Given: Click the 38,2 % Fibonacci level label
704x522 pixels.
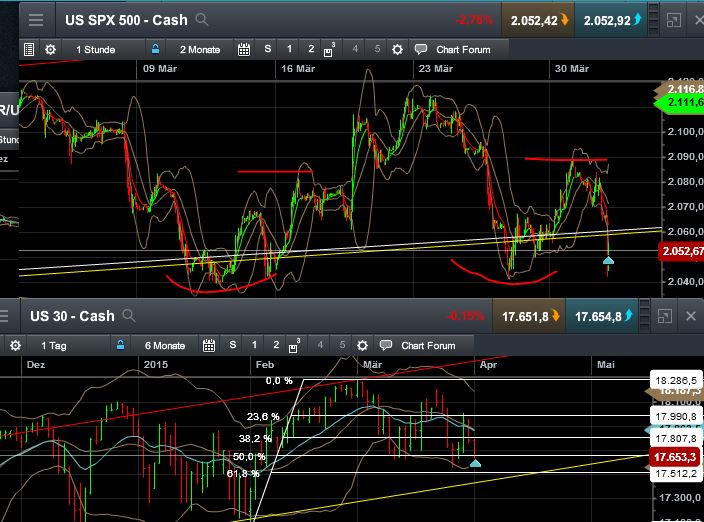Looking at the screenshot, I should point(255,439).
